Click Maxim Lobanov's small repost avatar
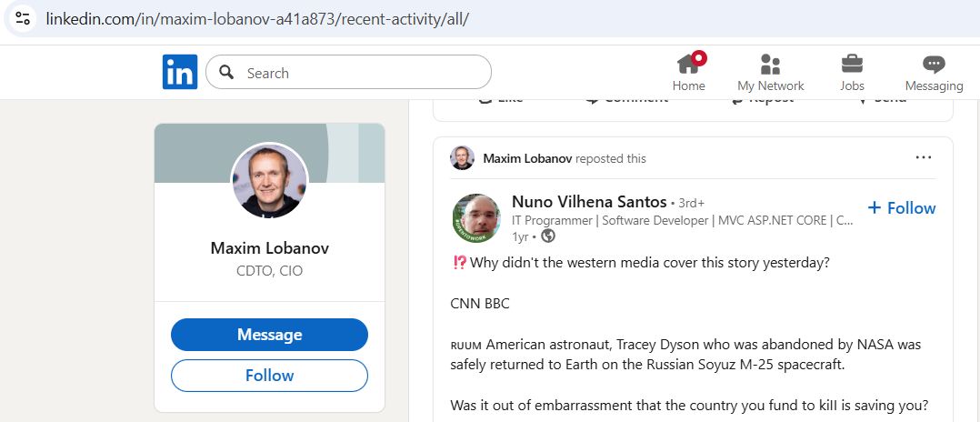Viewport: 980px width, 422px height. [x=462, y=158]
